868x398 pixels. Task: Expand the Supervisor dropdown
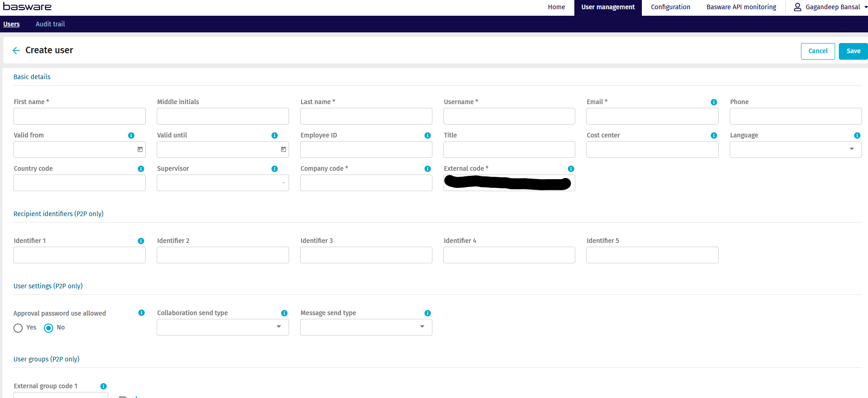(283, 183)
